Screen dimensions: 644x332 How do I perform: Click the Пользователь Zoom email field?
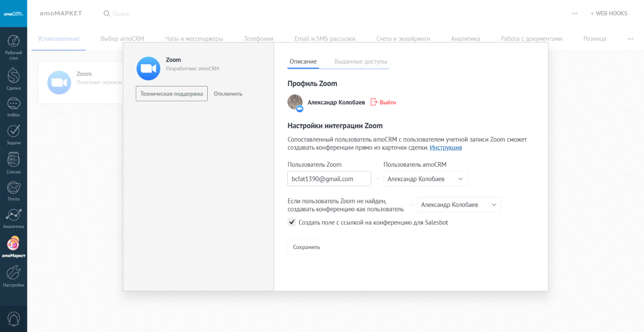tap(329, 179)
